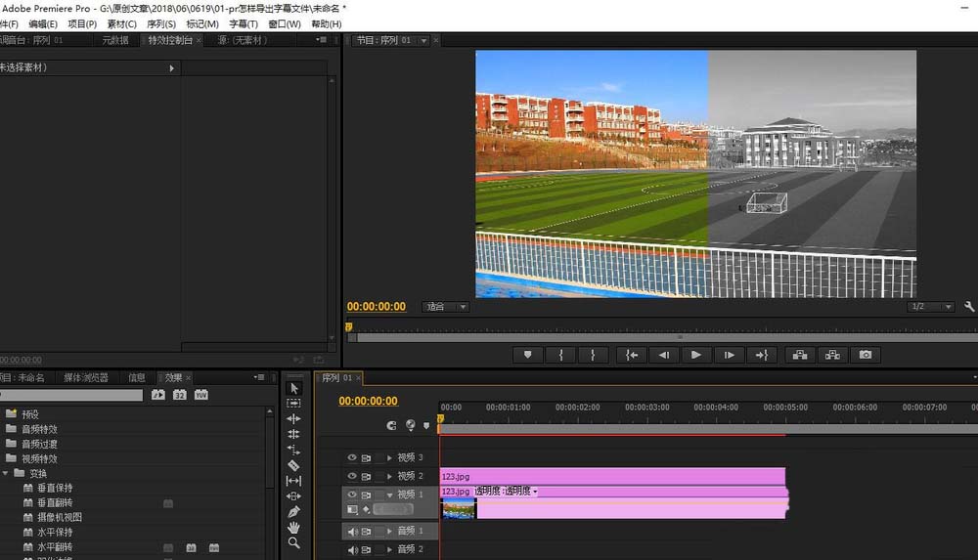
Task: Add keyframe diamond on track 视频 1
Action: tap(366, 509)
